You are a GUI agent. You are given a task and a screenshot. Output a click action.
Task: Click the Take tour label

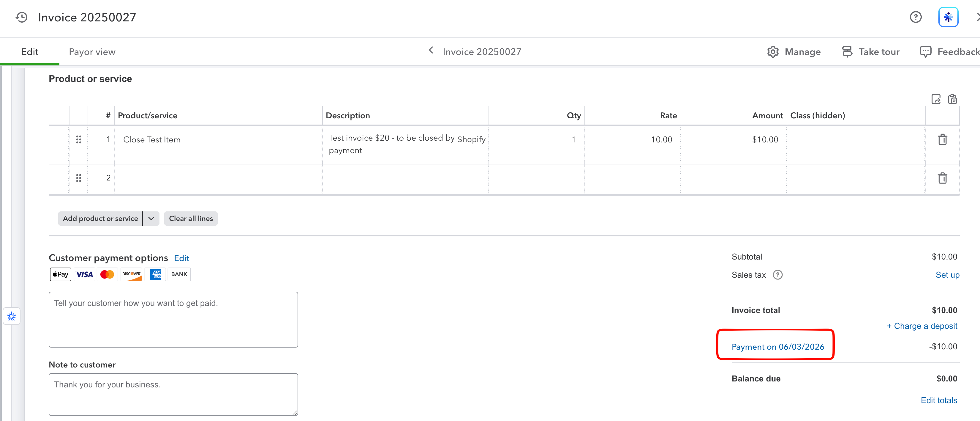[879, 52]
